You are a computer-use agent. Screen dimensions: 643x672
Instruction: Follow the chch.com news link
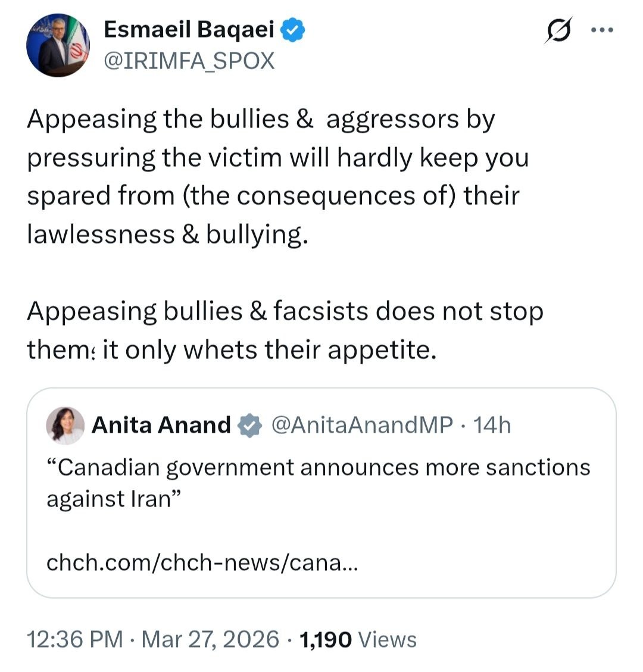click(202, 562)
